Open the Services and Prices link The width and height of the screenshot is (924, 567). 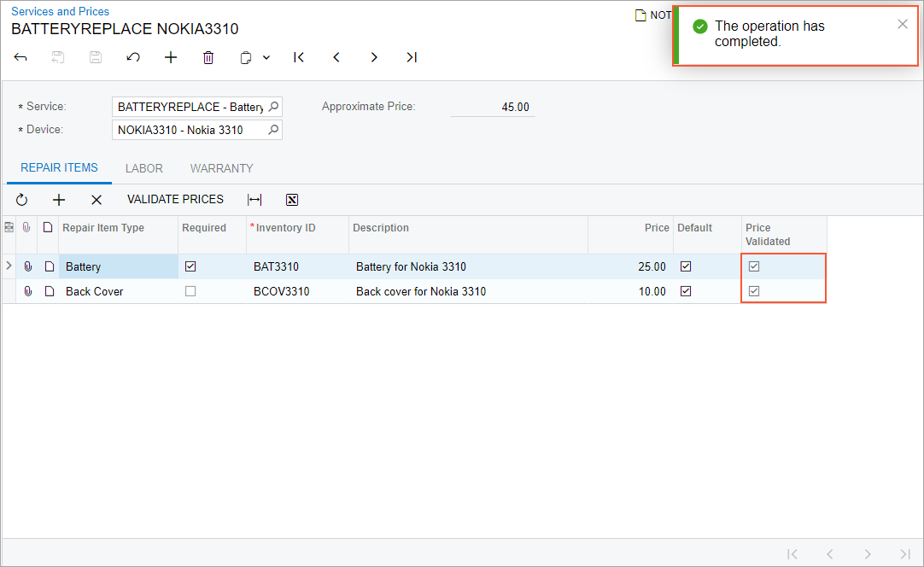coord(60,11)
